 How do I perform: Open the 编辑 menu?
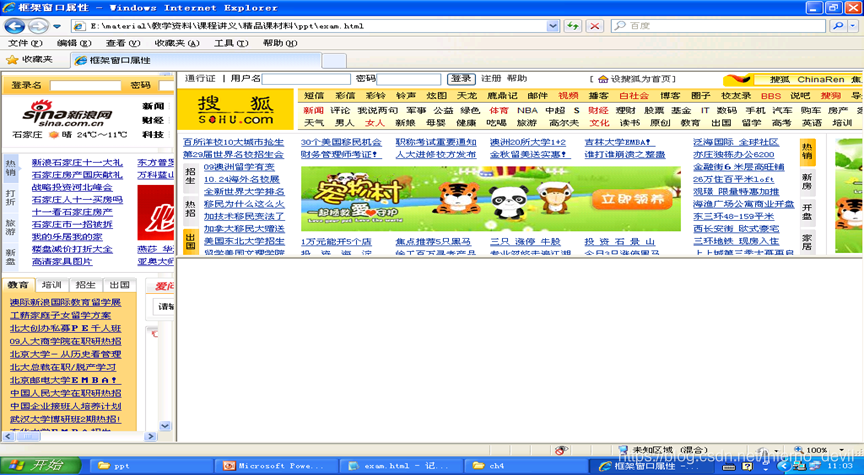click(74, 43)
